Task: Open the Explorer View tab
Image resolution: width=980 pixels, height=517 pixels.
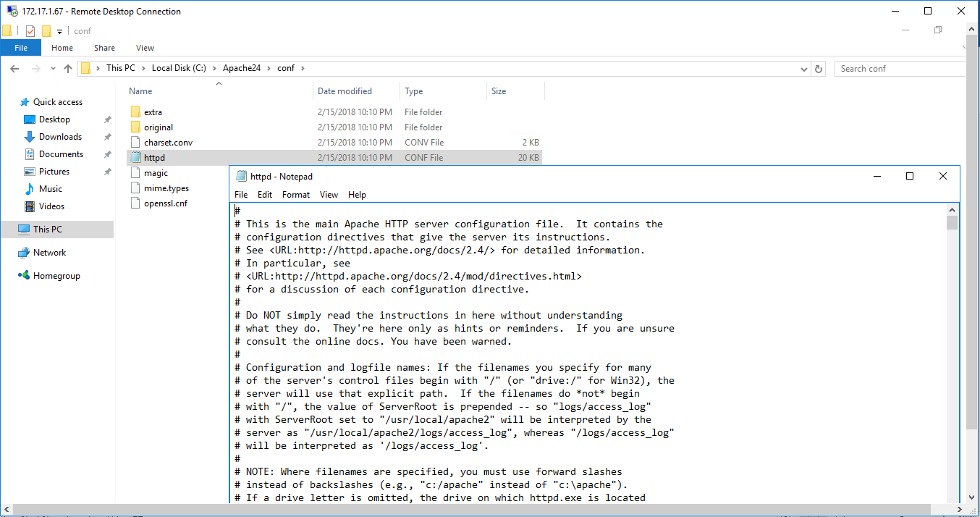Action: pos(145,48)
